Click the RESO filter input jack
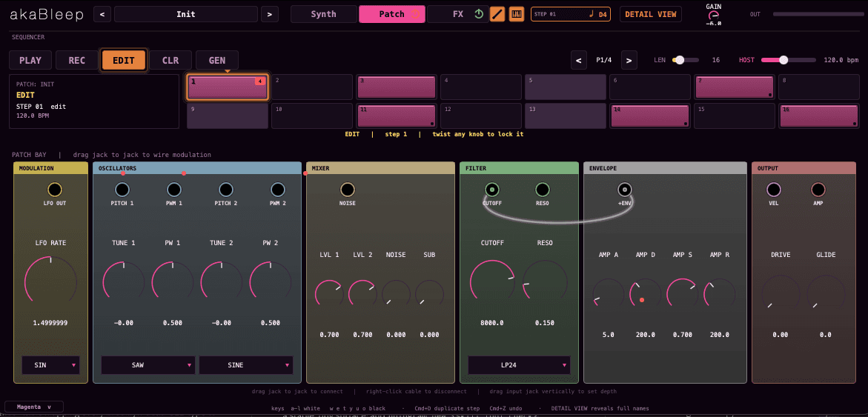 click(x=542, y=190)
